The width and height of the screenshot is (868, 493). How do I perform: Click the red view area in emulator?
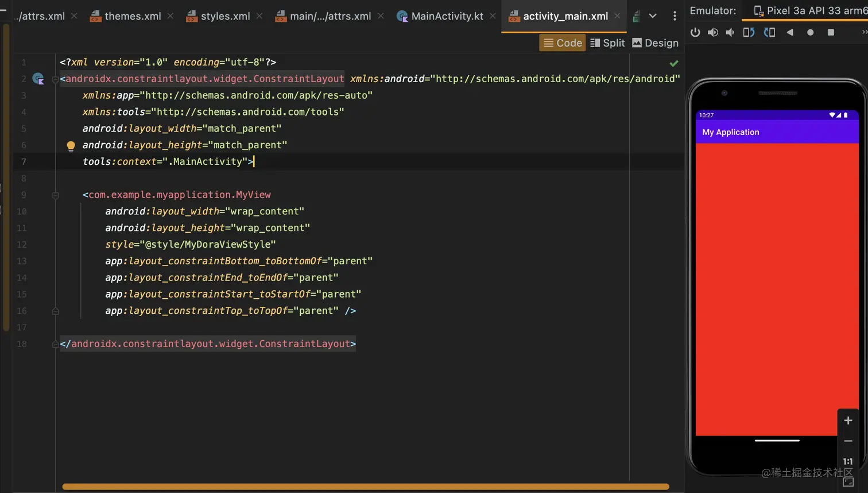[777, 289]
